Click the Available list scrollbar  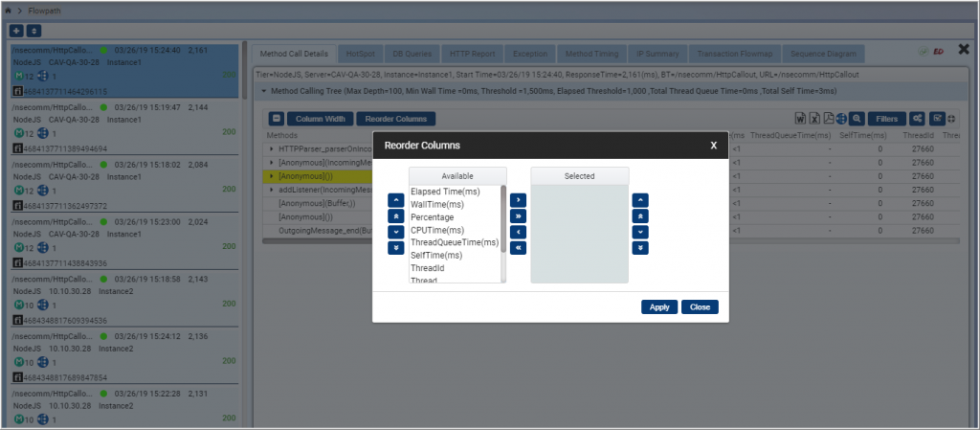[503, 218]
